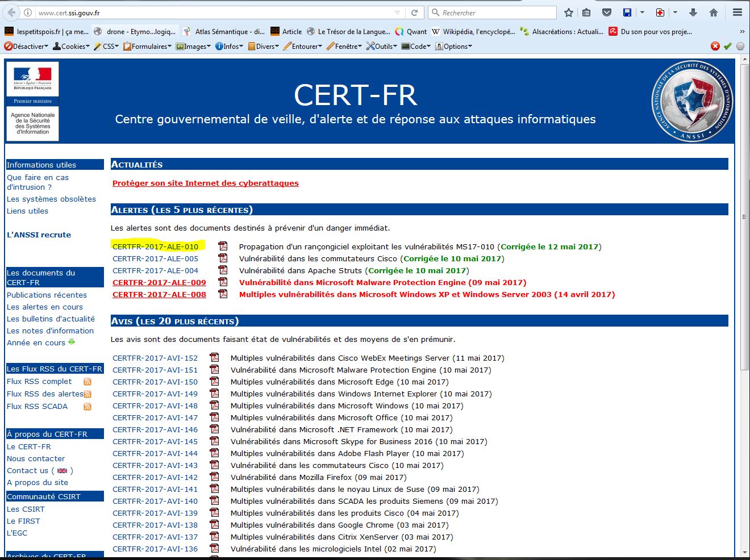Click the site information icon in address bar
Screen dimensions: 750x560
pos(28,12)
